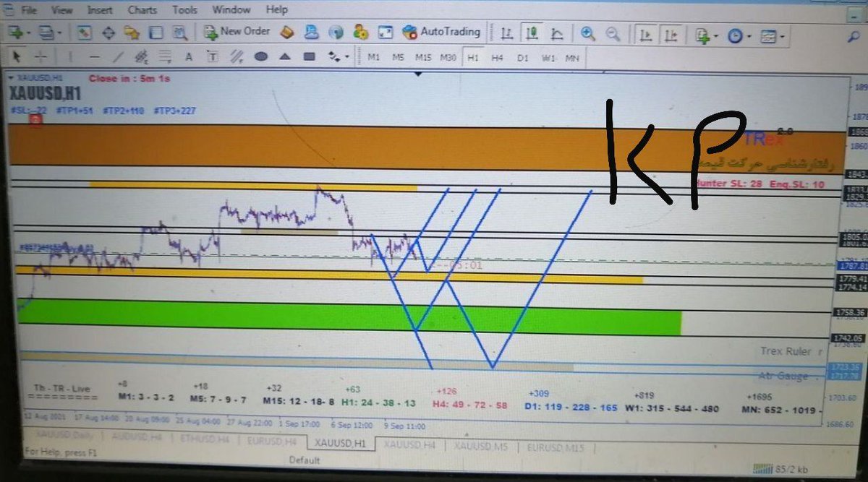Open the Navigator folder-star icon
The image size is (868, 482).
(132, 33)
